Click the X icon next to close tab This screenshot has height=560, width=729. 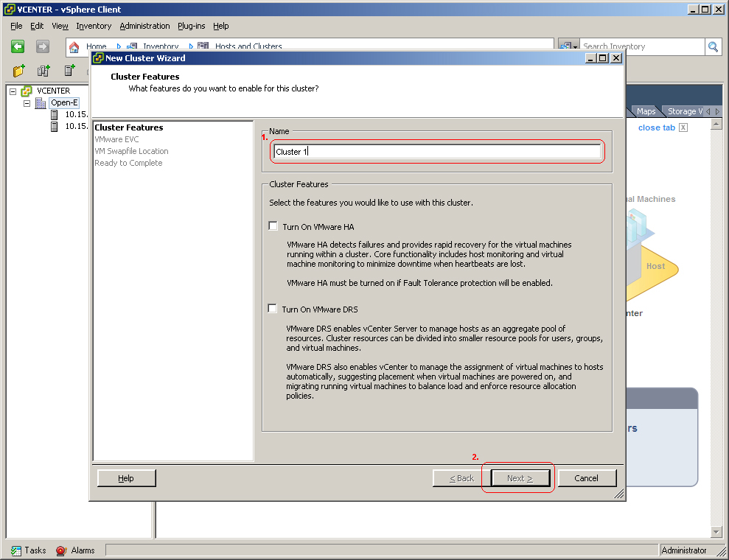coord(683,127)
